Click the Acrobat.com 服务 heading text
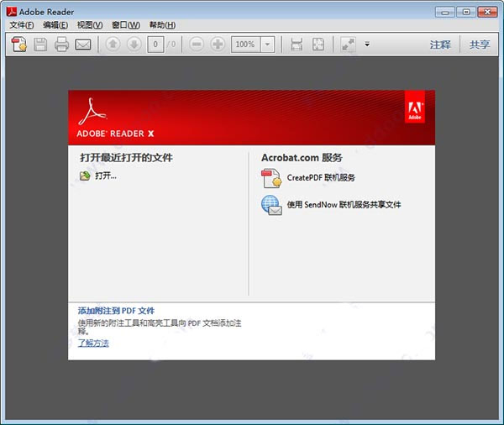This screenshot has width=504, height=425. coord(302,158)
